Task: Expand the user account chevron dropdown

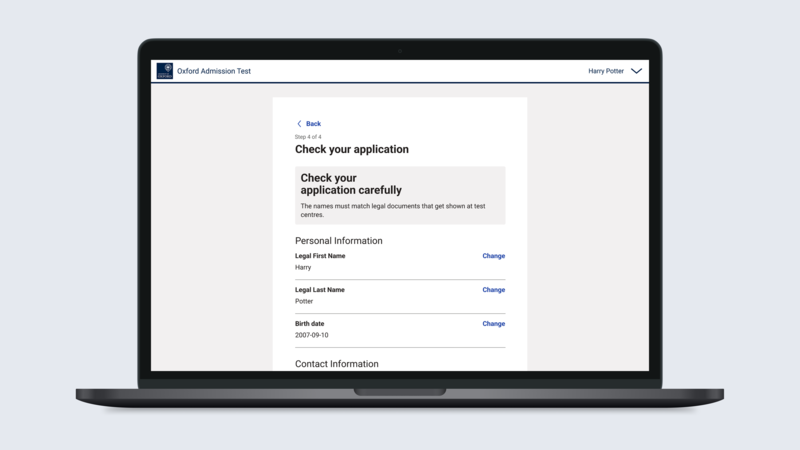Action: pos(636,72)
